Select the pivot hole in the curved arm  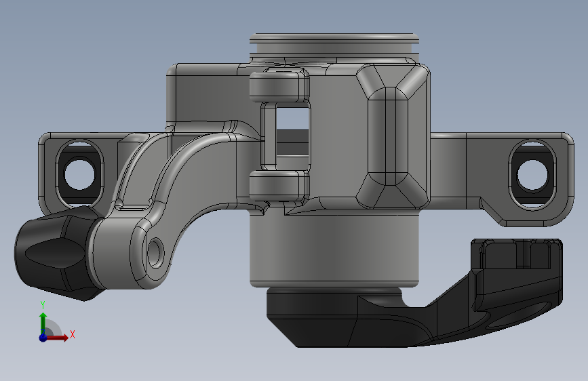coord(155,252)
